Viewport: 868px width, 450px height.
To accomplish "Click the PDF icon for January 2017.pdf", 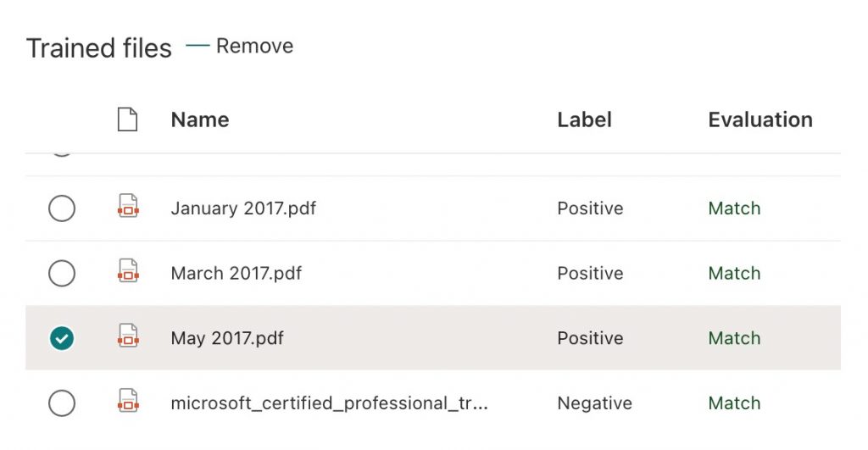I will (x=127, y=208).
